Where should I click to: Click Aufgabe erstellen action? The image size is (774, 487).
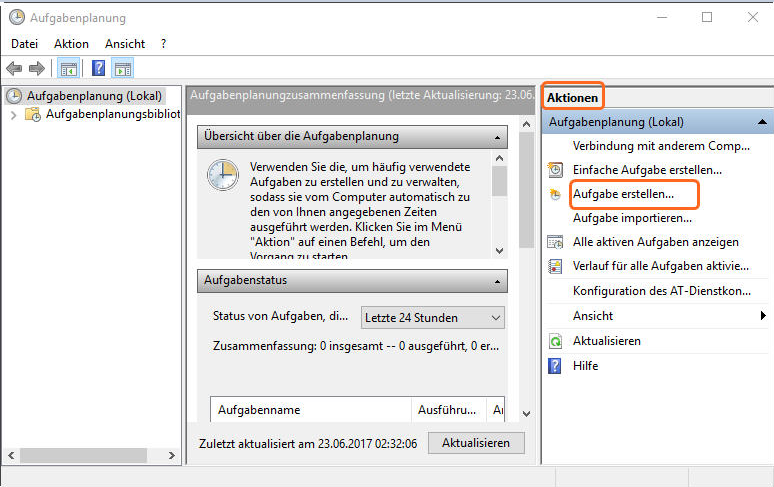coord(623,194)
